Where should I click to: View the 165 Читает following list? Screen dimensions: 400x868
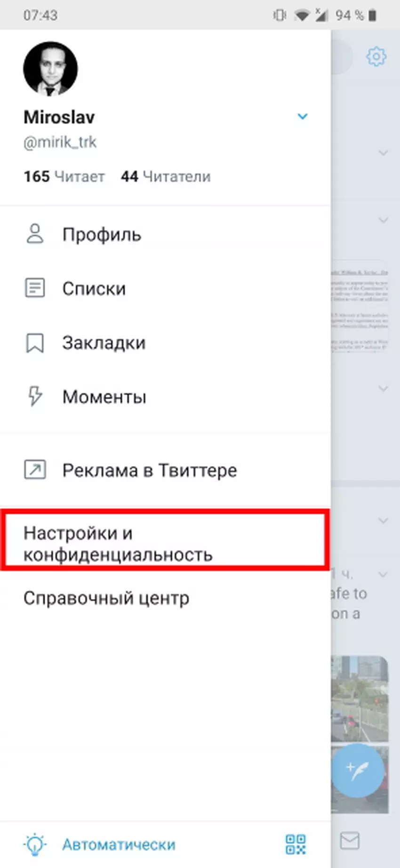point(64,177)
